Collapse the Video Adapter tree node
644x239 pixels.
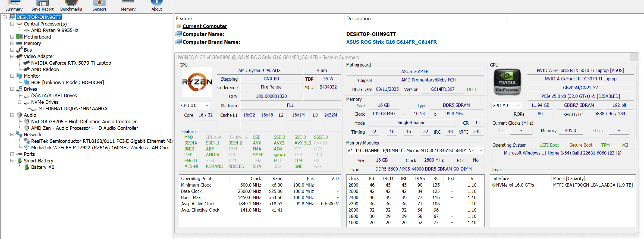click(x=12, y=56)
